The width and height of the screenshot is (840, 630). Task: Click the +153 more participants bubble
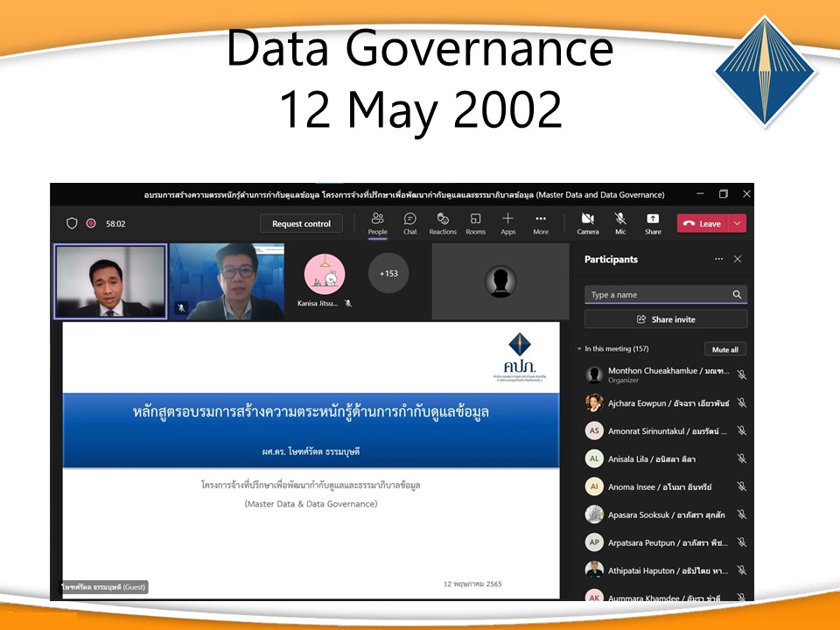(x=388, y=273)
